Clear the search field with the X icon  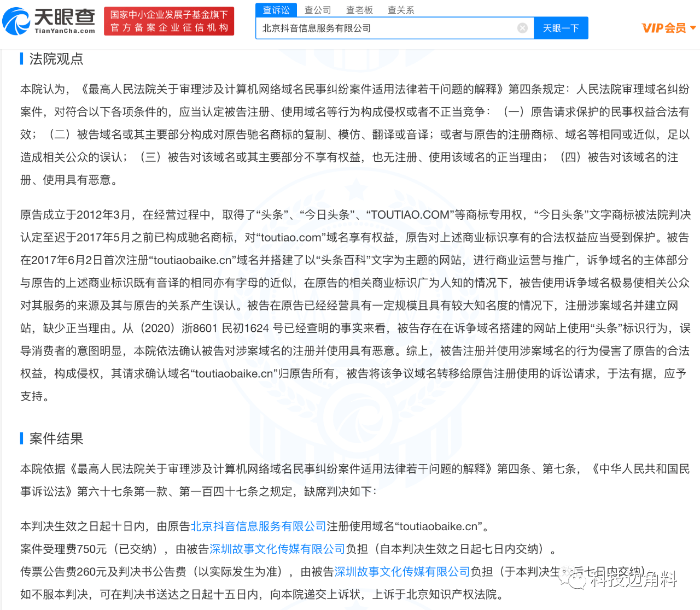[522, 28]
